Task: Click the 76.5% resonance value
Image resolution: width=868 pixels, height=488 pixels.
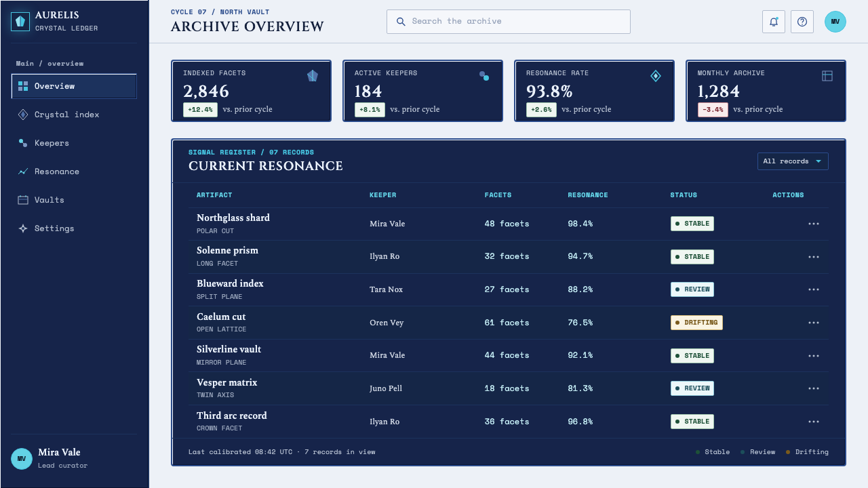Action: (x=580, y=323)
